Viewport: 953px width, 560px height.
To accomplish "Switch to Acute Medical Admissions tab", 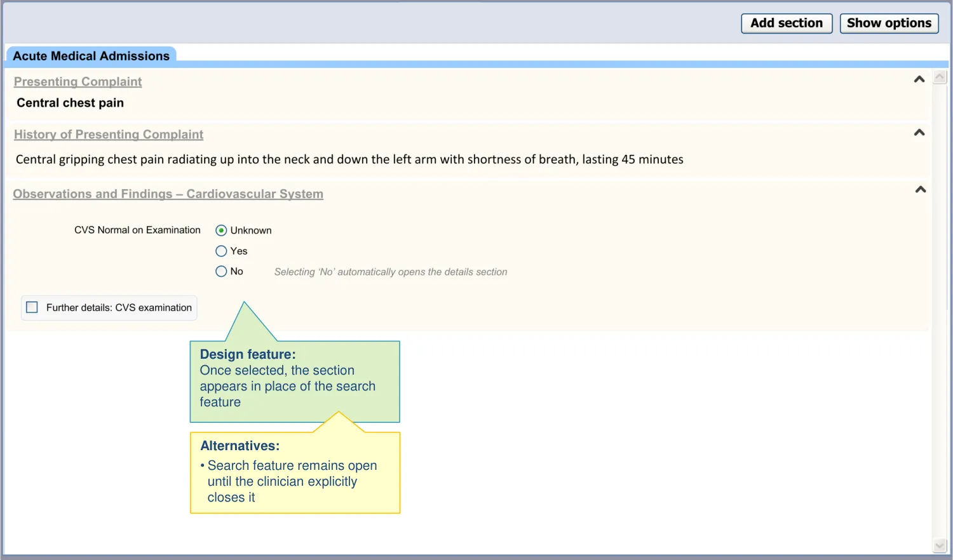I will coord(91,56).
